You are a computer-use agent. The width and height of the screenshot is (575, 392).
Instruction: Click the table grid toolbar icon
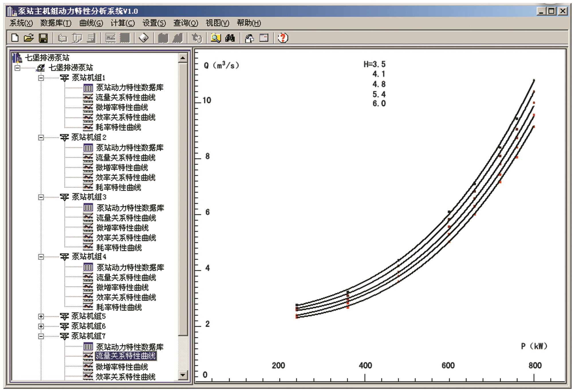click(x=264, y=38)
